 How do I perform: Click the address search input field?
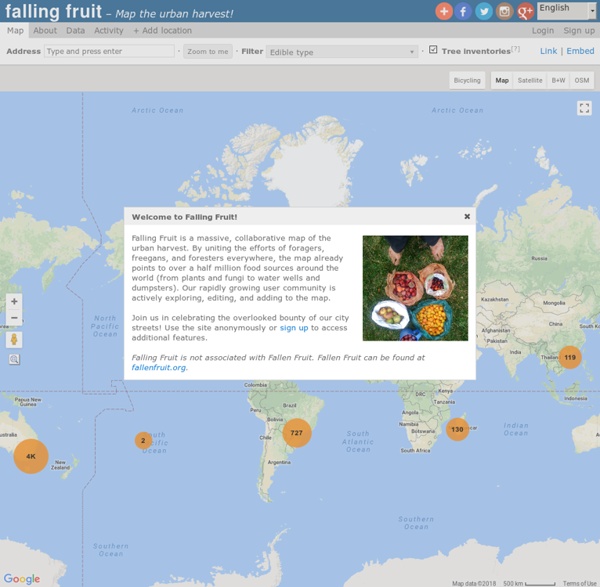109,51
